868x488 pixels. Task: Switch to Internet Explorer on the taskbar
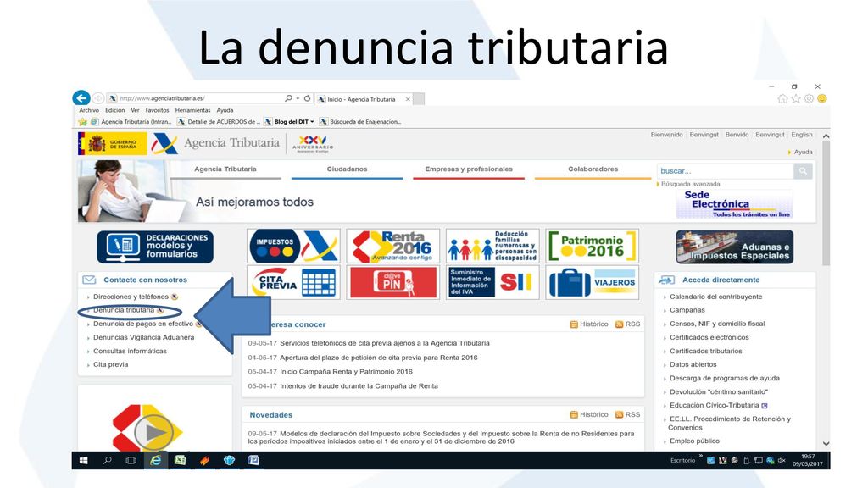[156, 460]
